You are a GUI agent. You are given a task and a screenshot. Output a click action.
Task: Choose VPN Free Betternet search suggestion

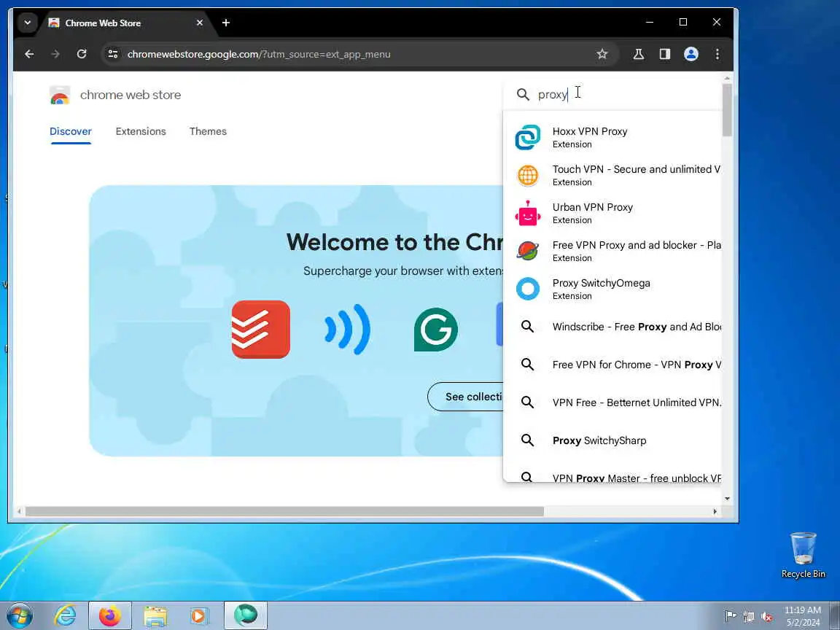[x=612, y=402]
